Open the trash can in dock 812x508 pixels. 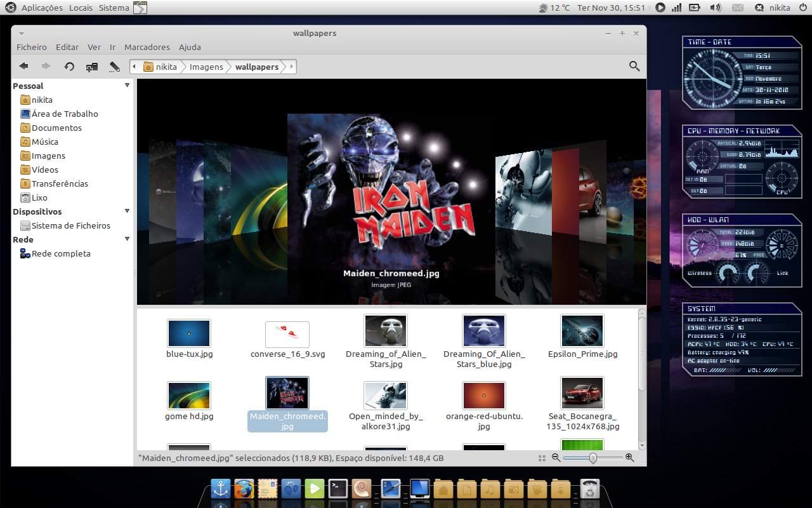[590, 489]
